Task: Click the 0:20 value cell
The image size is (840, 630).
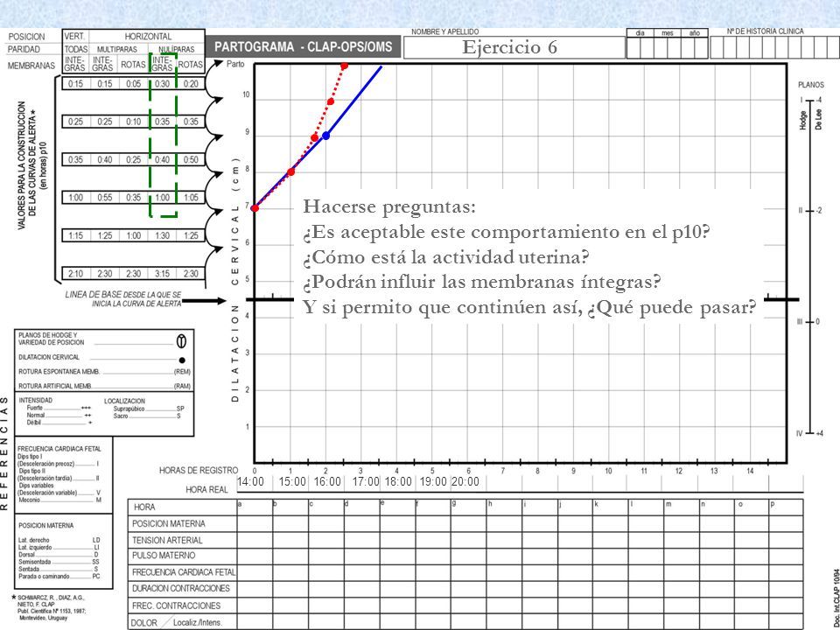Action: tap(191, 84)
